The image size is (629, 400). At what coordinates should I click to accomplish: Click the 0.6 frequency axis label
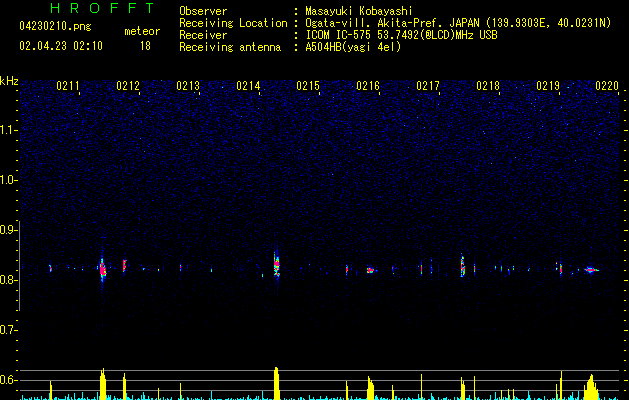point(9,380)
